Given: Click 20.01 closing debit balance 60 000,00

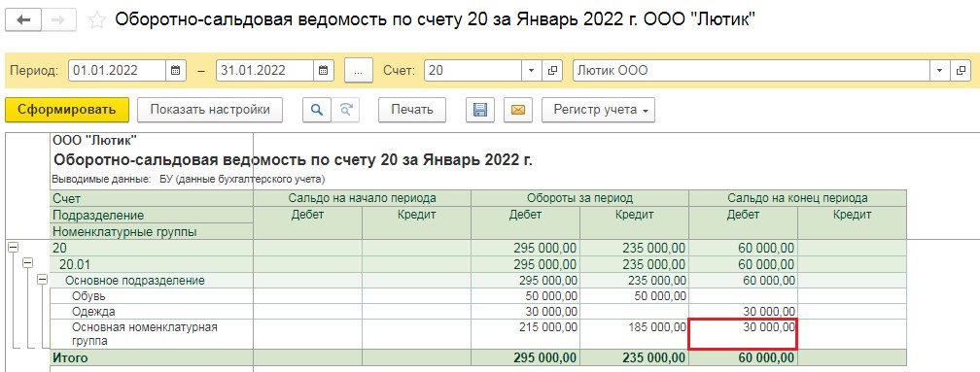Looking at the screenshot, I should 743,264.
